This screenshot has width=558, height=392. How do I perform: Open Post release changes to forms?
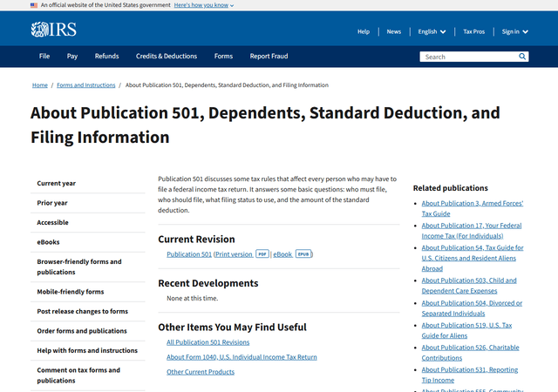88,311
